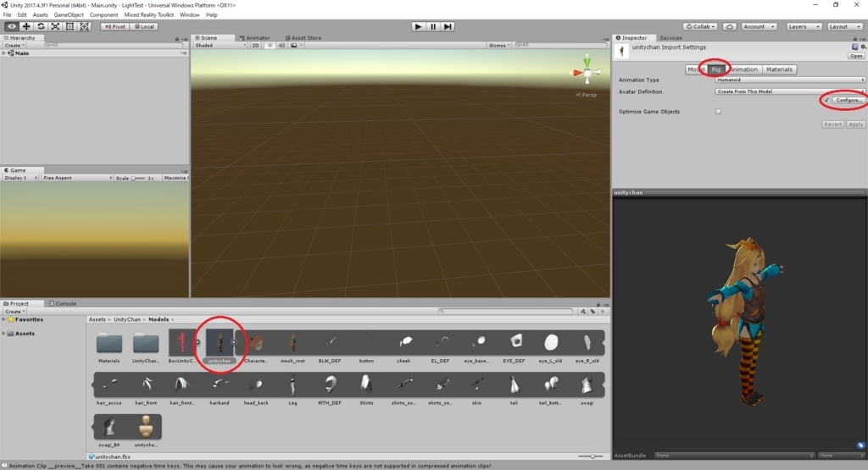Select the tail mesh asset
Screen dimensions: 868x470
514,390
